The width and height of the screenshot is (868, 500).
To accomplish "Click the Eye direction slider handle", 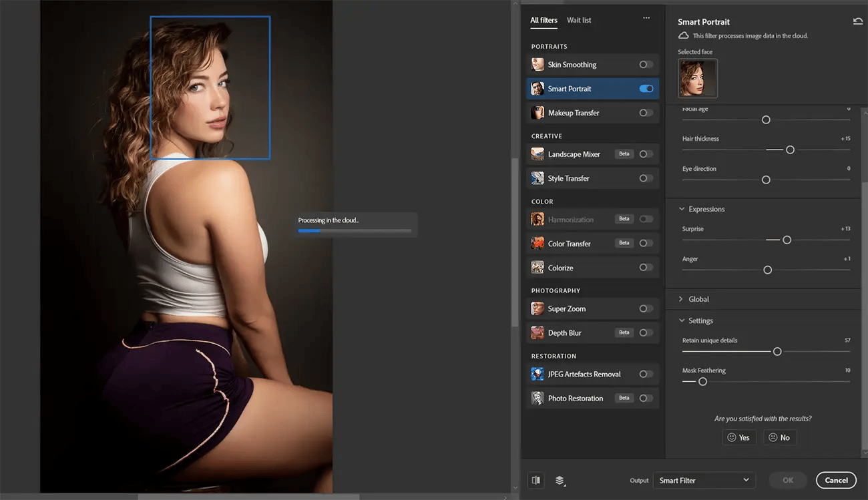I will [x=766, y=180].
